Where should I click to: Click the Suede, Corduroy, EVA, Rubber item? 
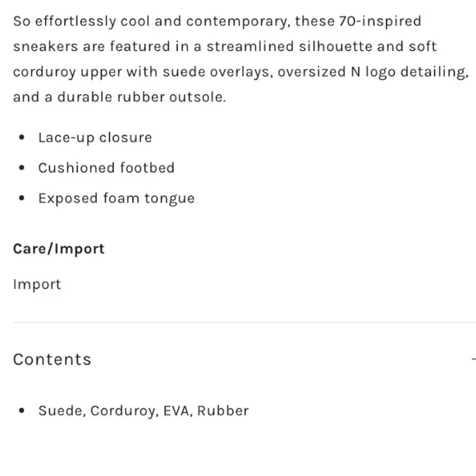[144, 410]
